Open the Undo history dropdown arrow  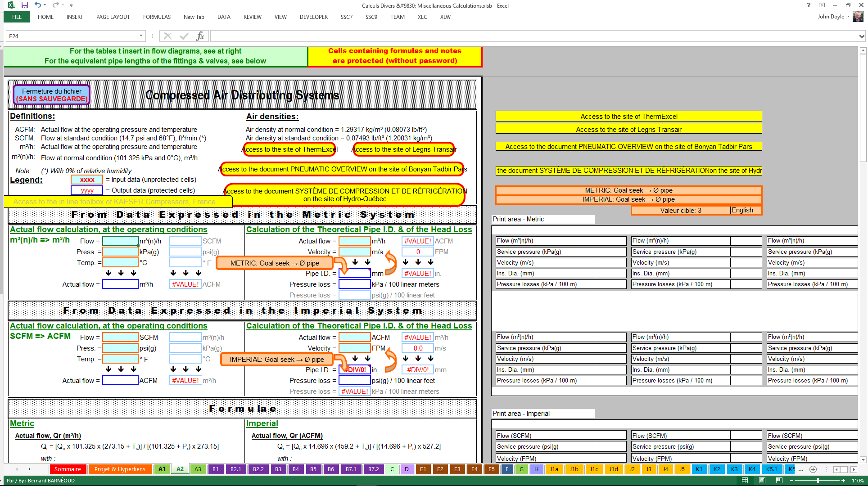(45, 5)
